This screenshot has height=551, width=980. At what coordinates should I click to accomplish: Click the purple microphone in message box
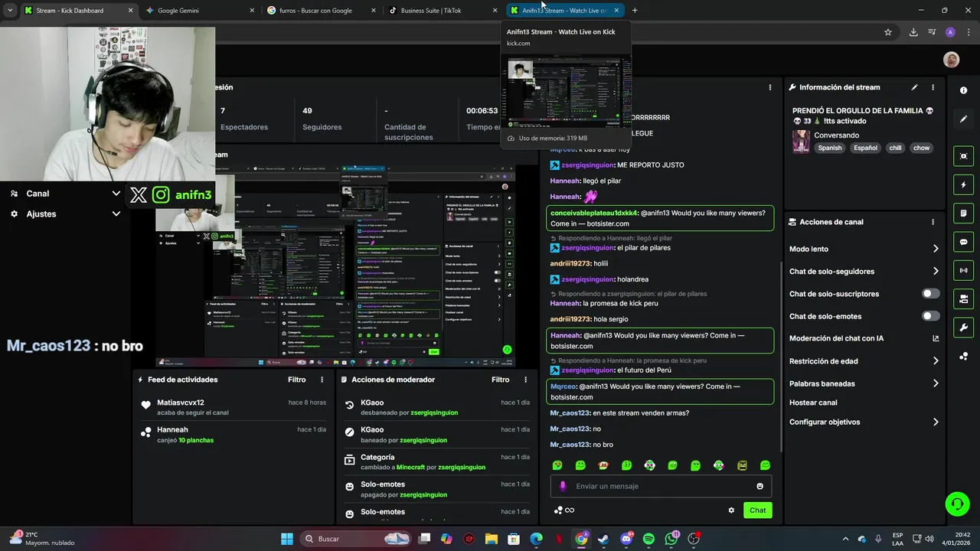coord(563,486)
